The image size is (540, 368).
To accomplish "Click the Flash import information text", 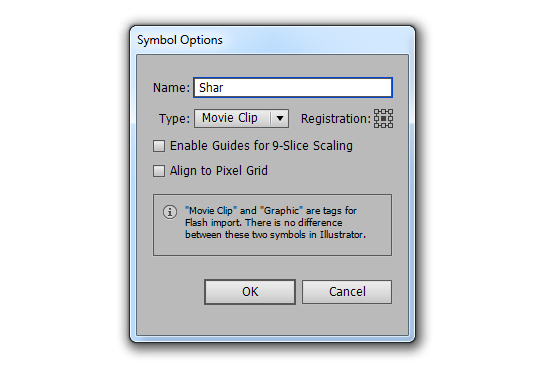I will [275, 223].
